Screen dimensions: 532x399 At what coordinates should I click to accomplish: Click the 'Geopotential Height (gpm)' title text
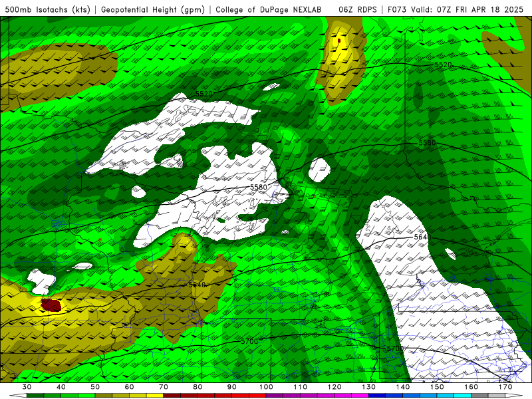tap(153, 10)
